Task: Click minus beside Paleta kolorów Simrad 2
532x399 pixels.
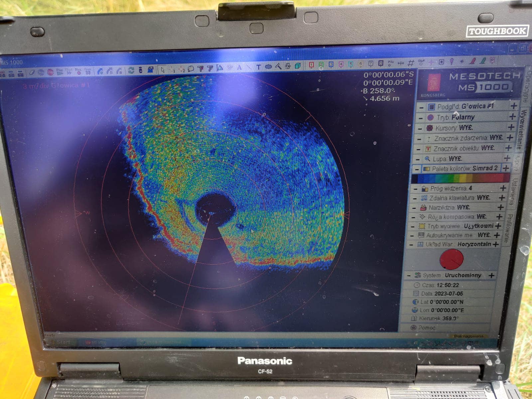Action: 417,169
